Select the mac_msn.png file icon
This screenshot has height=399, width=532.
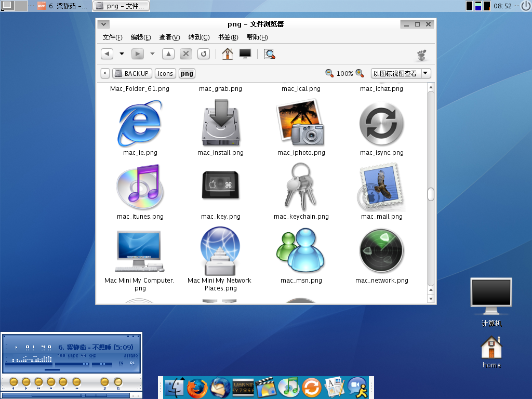click(x=301, y=250)
